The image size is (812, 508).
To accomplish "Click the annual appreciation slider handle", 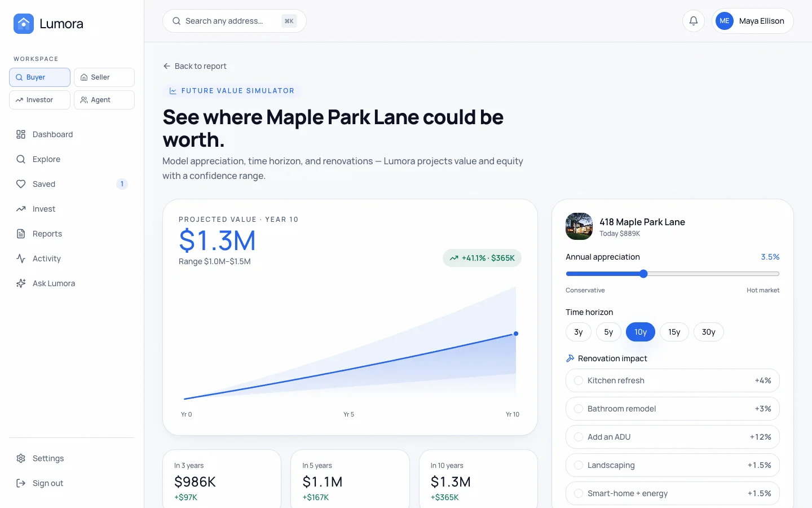I will pyautogui.click(x=643, y=274).
